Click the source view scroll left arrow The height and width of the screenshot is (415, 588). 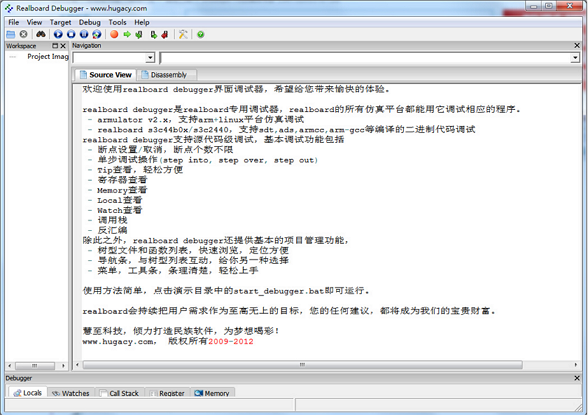pos(78,365)
